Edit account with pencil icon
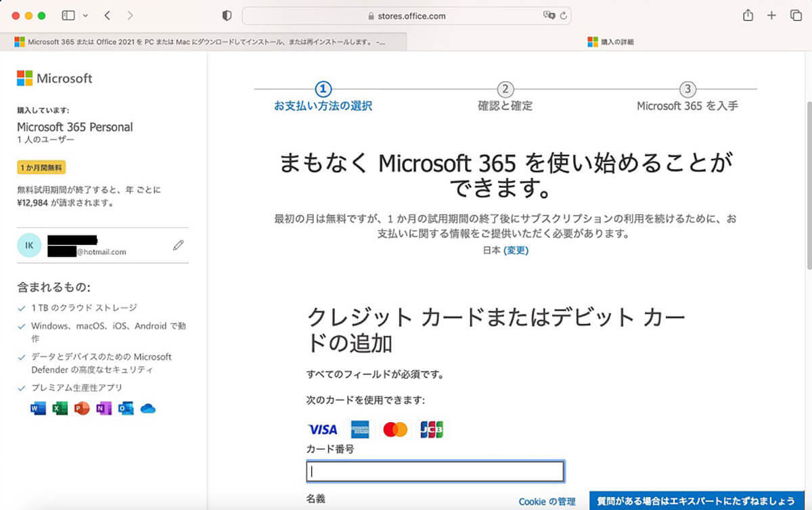 178,245
